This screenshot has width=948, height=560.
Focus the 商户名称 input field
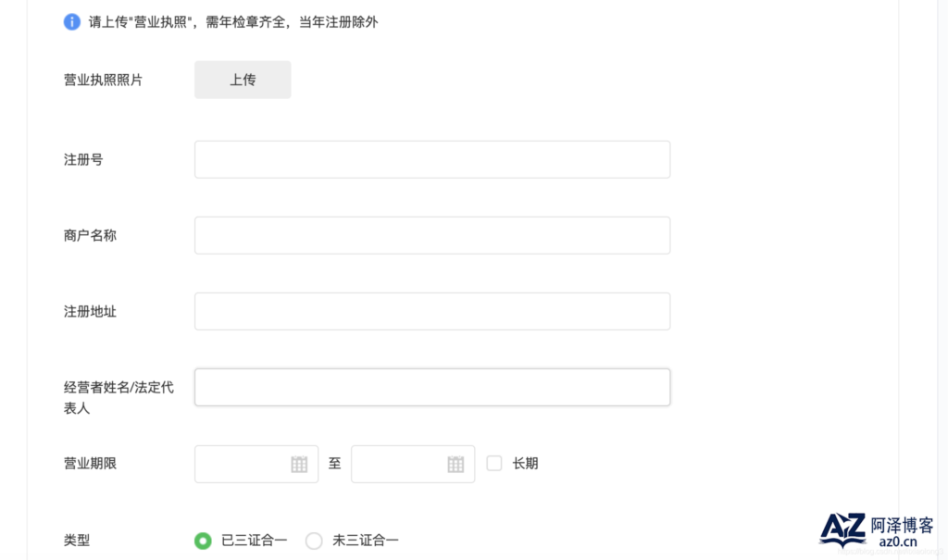pyautogui.click(x=432, y=235)
